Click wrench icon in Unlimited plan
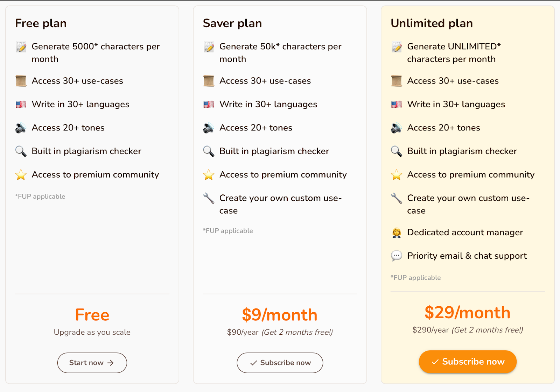The height and width of the screenshot is (392, 560). tap(397, 198)
